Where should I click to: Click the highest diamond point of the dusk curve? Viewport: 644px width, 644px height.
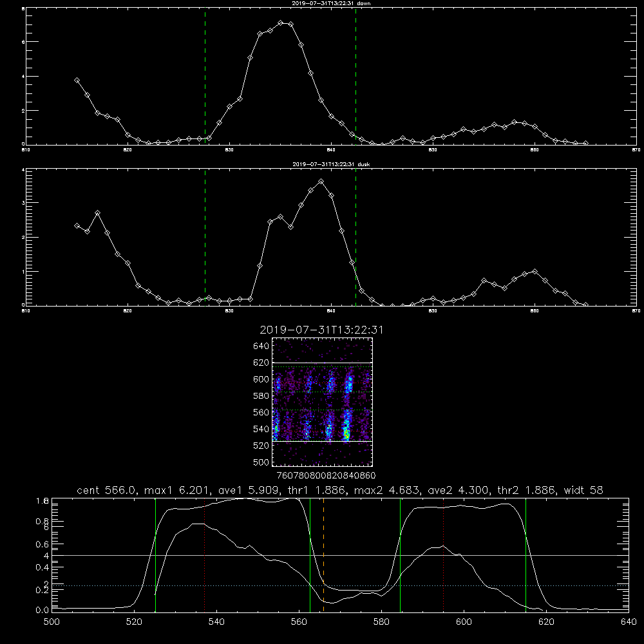coord(321,181)
